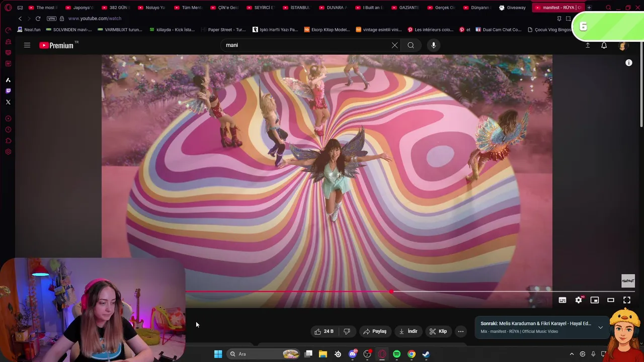The width and height of the screenshot is (644, 362).
Task: Switch to the Giveaway tab
Action: [513, 8]
